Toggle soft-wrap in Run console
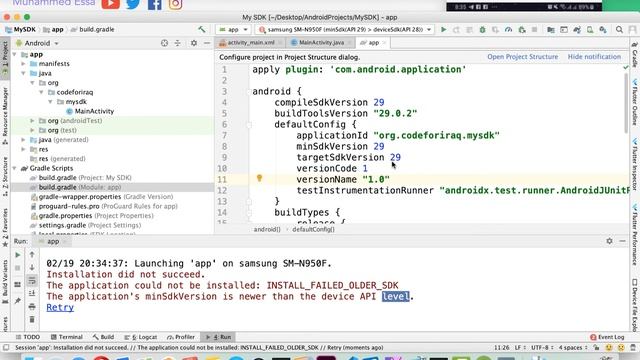The width and height of the screenshot is (640, 360). tap(32, 280)
